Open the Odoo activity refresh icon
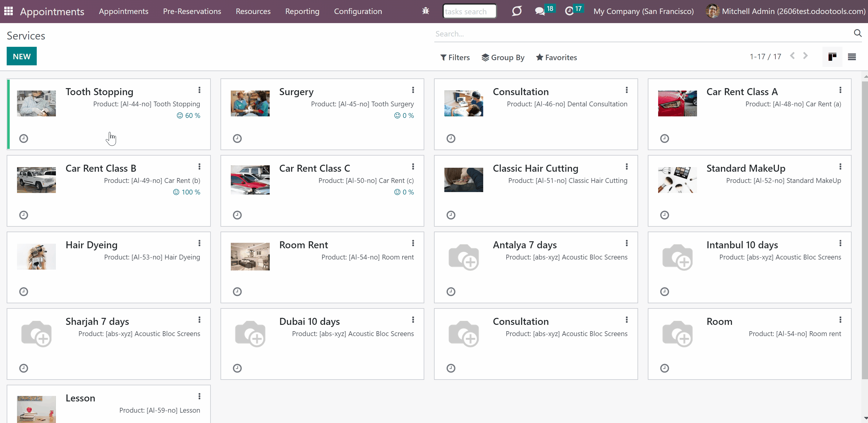 point(517,11)
